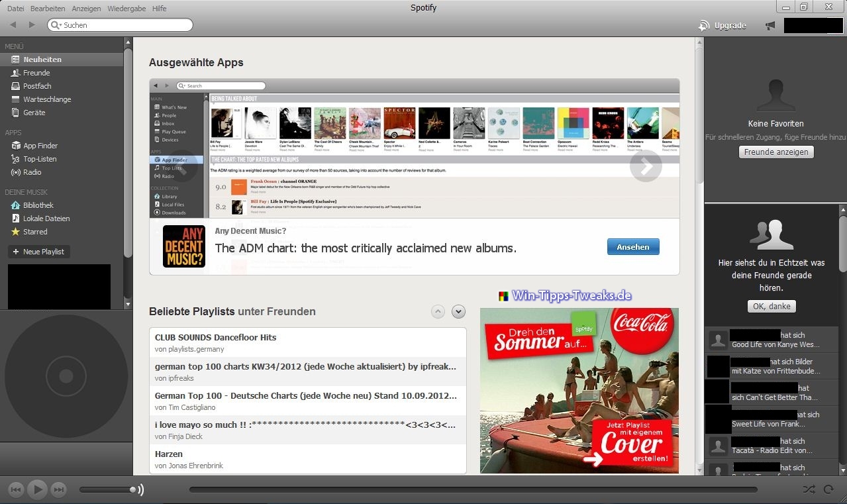
Task: Show next featured app carousel arrow
Action: (x=646, y=166)
